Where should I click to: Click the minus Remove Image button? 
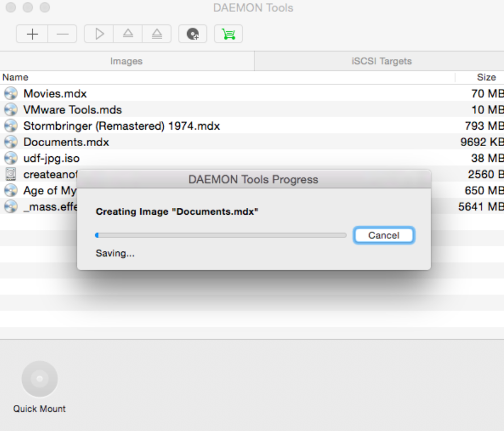click(62, 34)
